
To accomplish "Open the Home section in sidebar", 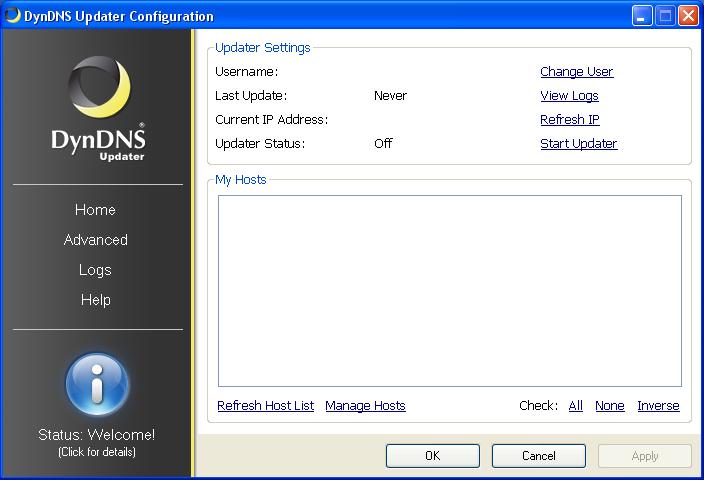I will (x=95, y=210).
